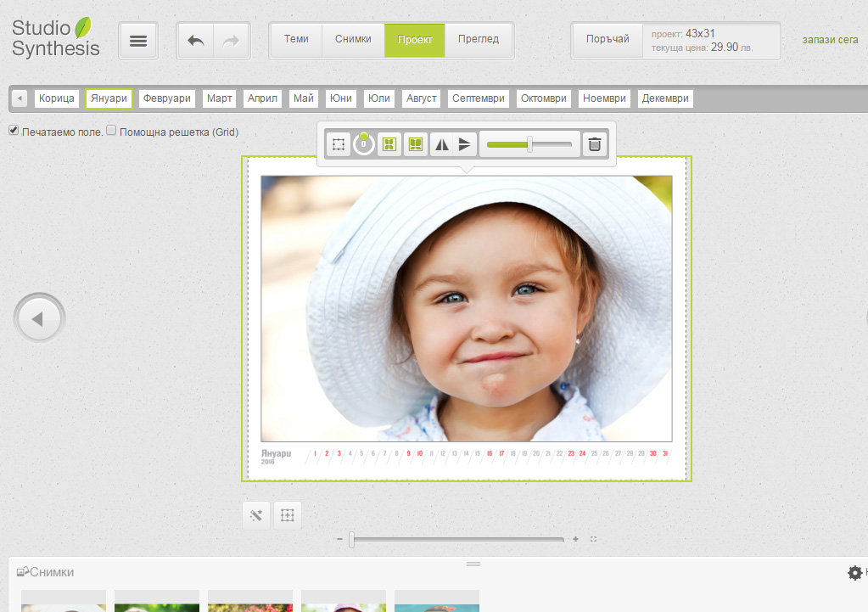
Task: Undo the last action
Action: [195, 41]
